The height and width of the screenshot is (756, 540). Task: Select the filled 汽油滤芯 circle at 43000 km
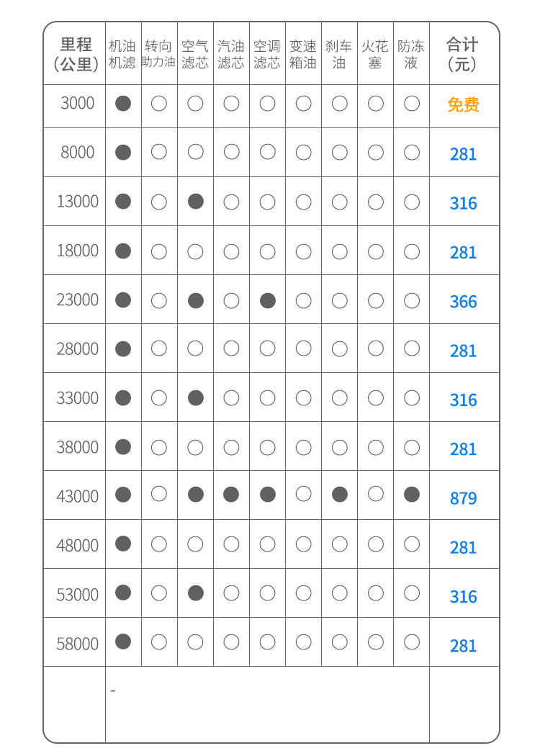(x=231, y=494)
